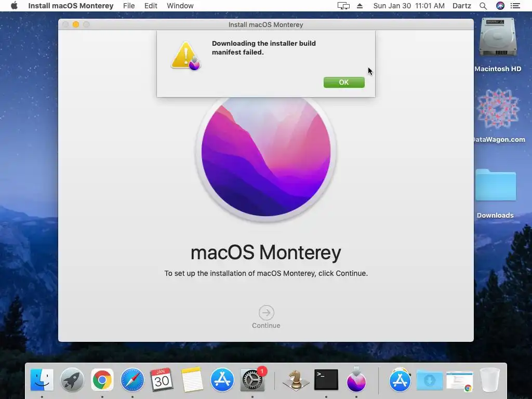Click the macOS Monterey logo image

click(266, 156)
